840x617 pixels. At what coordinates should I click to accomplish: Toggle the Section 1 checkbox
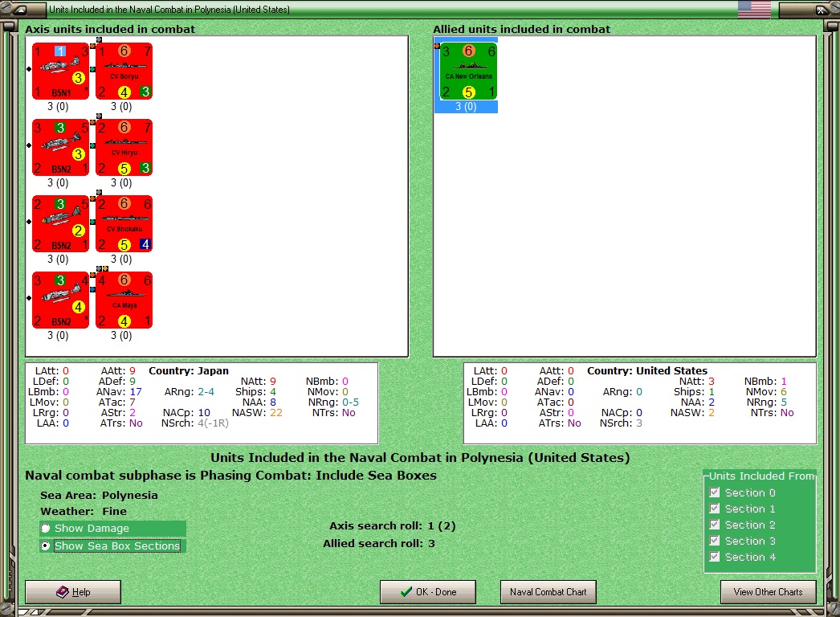click(x=714, y=509)
